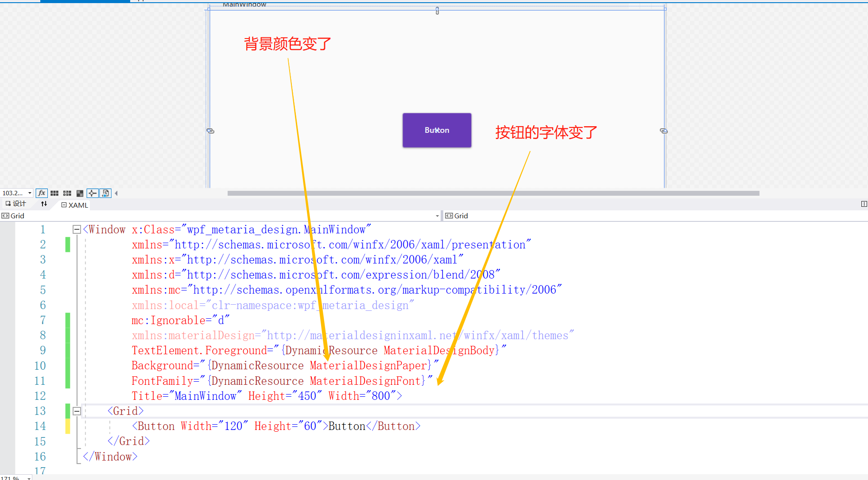Click the top link handle of window
Screen dimensions: 868x480
pyautogui.click(x=437, y=11)
